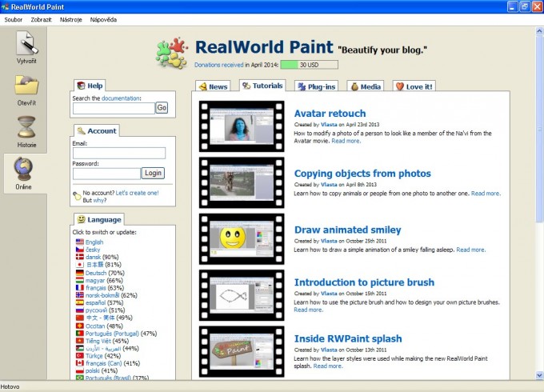Click the Canadian flag icon
The height and width of the screenshot is (392, 544).
coord(80,363)
